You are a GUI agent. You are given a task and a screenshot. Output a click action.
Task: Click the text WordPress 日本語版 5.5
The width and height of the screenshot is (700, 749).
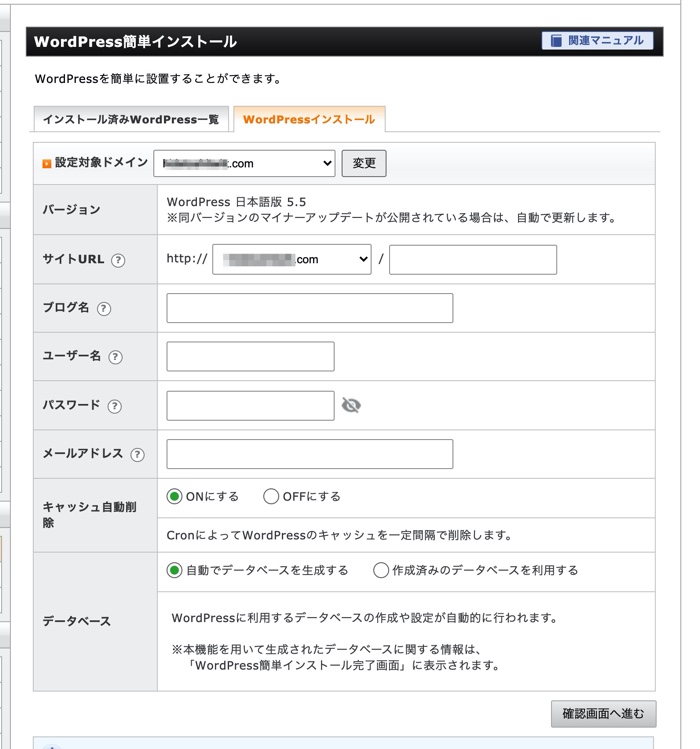click(x=236, y=202)
